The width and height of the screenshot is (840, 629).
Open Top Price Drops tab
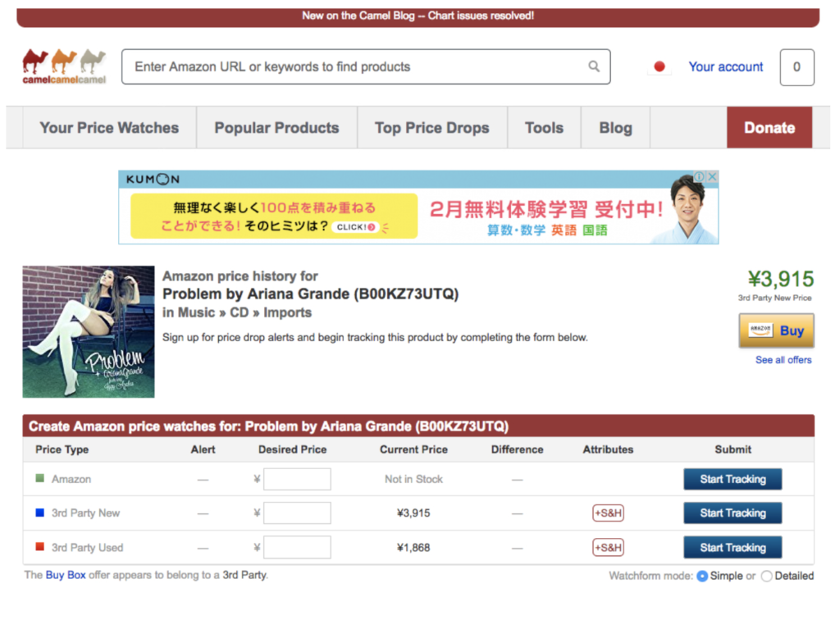click(431, 127)
